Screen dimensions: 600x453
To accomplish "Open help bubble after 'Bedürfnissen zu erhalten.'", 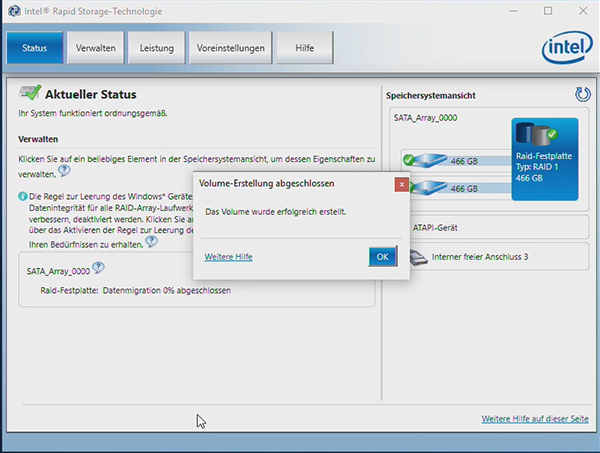I will coord(152,241).
